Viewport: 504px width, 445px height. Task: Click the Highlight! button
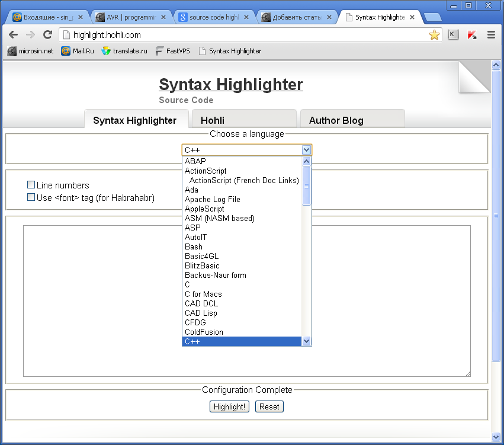click(229, 406)
